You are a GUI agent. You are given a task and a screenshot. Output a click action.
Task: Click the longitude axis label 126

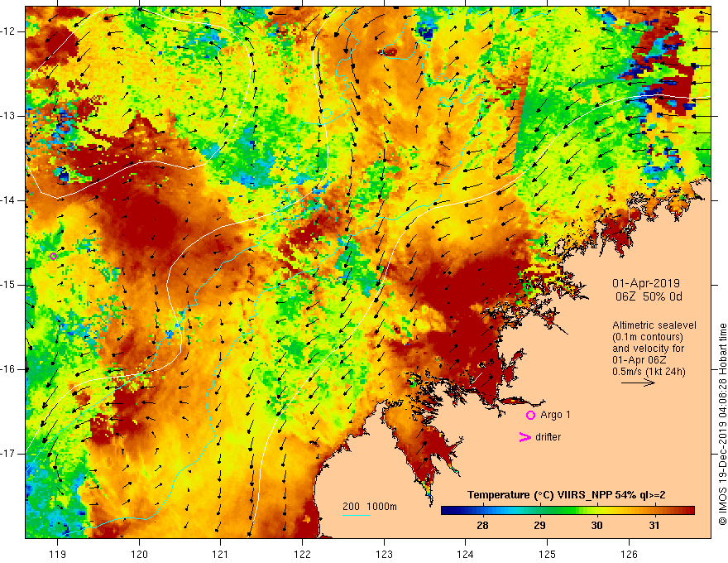tap(629, 554)
